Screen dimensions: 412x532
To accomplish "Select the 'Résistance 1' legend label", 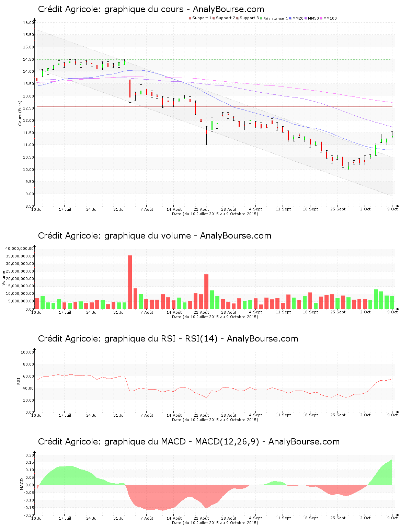I will pyautogui.click(x=276, y=19).
